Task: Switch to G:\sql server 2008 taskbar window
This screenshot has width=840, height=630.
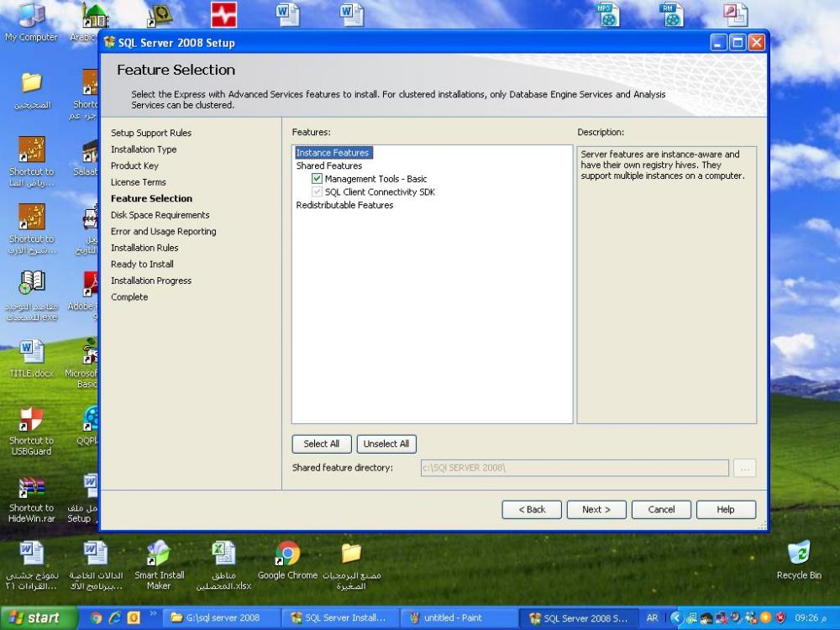Action: (x=221, y=618)
